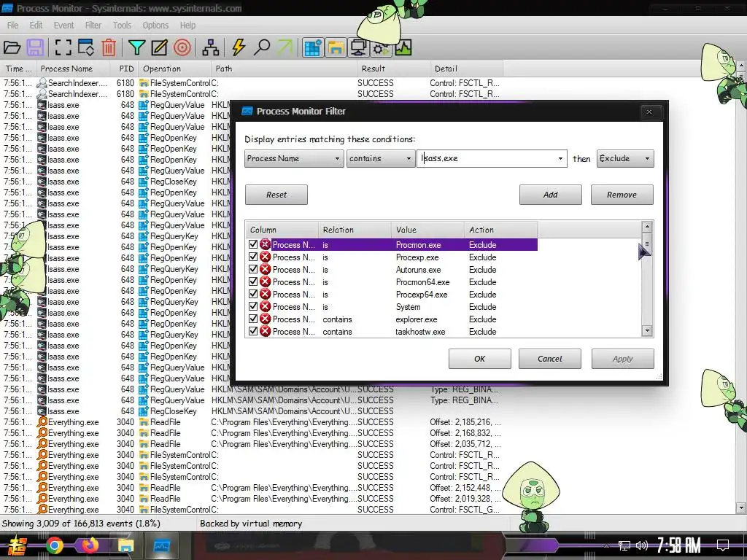The height and width of the screenshot is (560, 747).
Task: Click the red target Include Process icon
Action: [182, 47]
